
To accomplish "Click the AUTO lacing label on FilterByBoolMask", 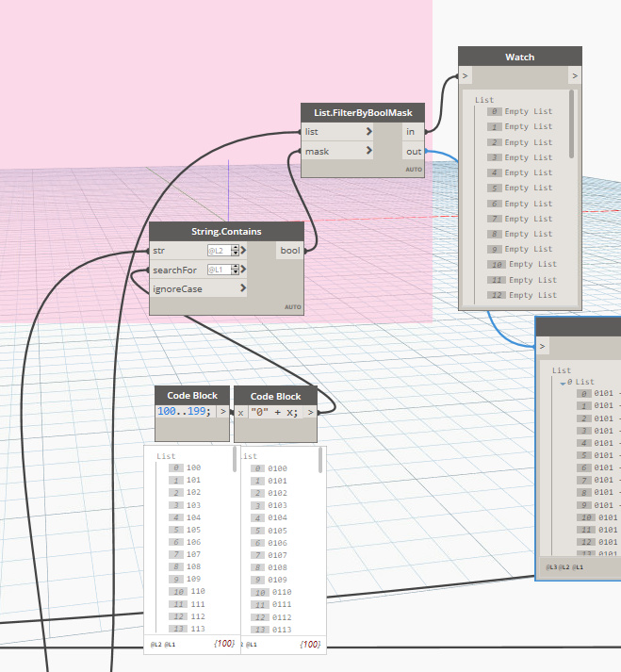I will click(414, 170).
